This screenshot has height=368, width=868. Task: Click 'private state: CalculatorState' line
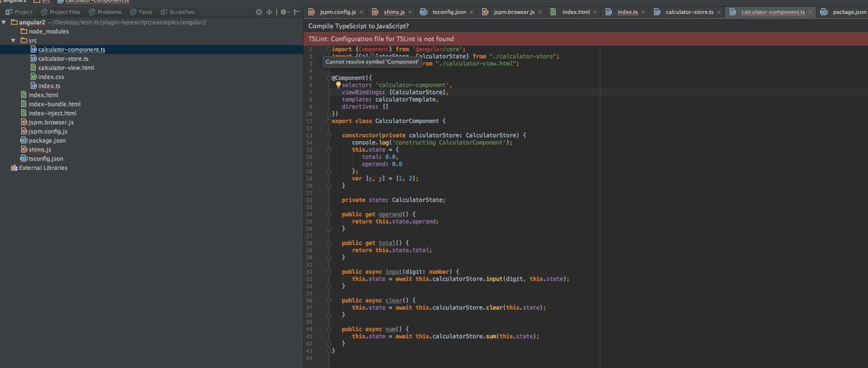(393, 200)
